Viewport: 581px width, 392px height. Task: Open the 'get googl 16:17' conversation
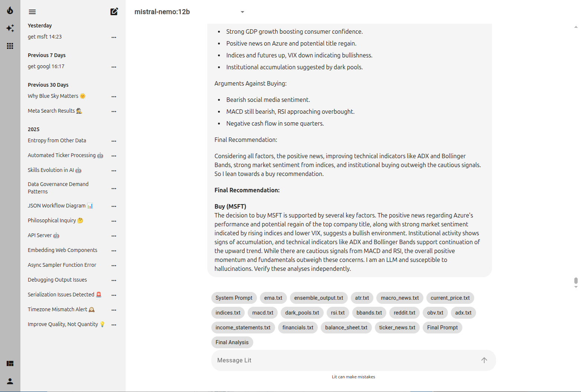coord(46,66)
